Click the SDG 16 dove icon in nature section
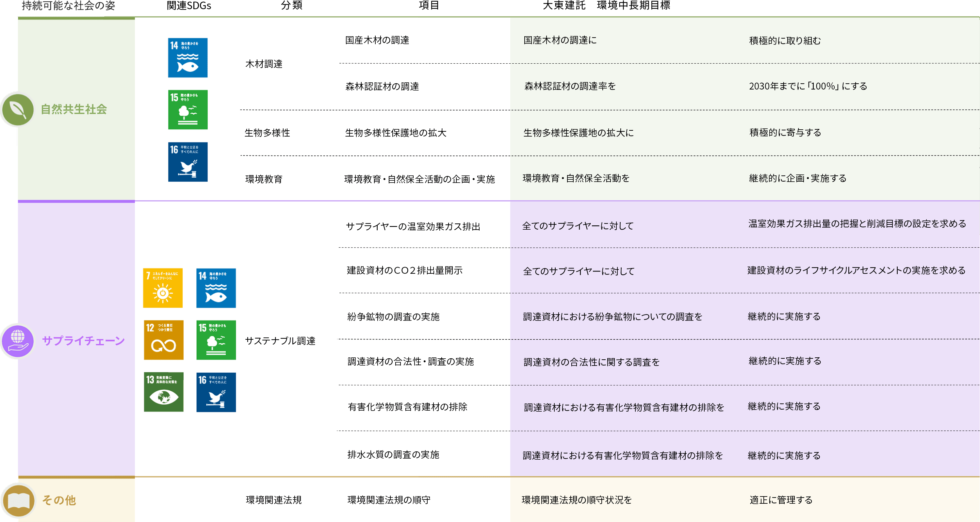Image resolution: width=980 pixels, height=522 pixels. coord(188,162)
